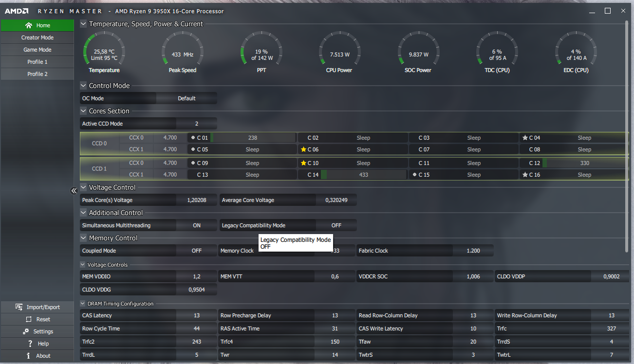This screenshot has width=634, height=364.
Task: Switch to Creator Mode
Action: [37, 37]
